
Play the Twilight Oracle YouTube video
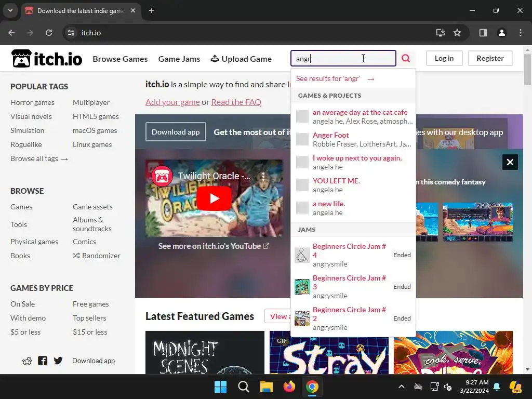coord(214,198)
